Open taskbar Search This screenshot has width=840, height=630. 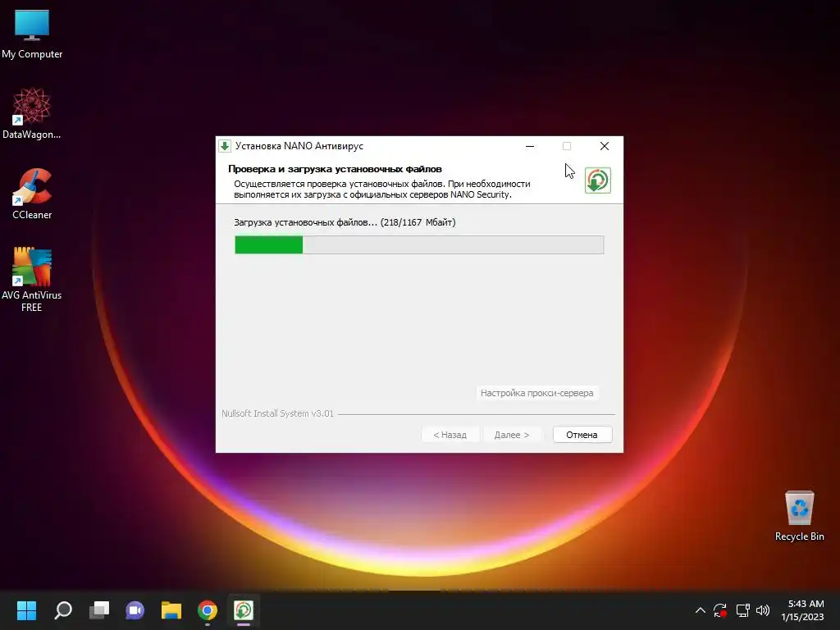(62, 610)
